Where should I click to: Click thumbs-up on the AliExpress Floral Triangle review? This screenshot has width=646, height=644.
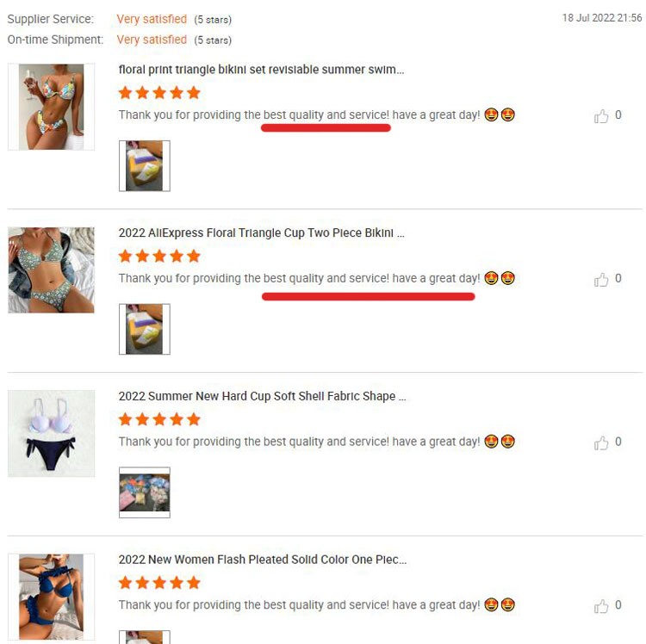(601, 280)
